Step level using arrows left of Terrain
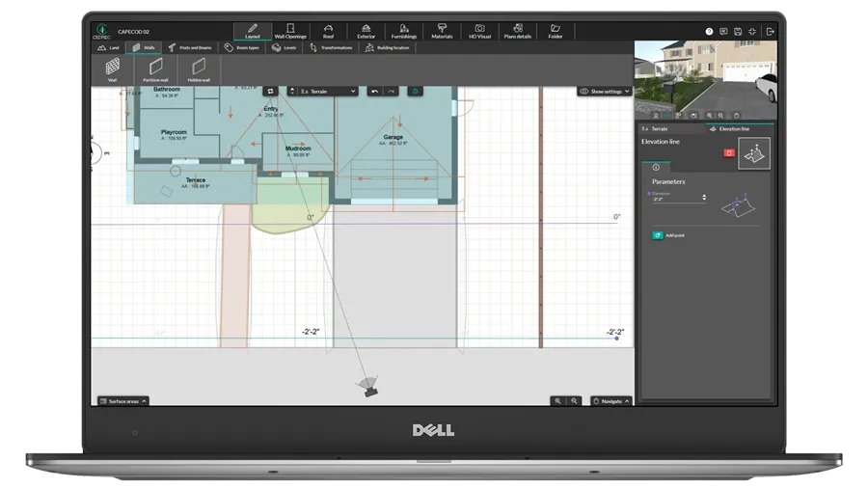 [x=292, y=92]
